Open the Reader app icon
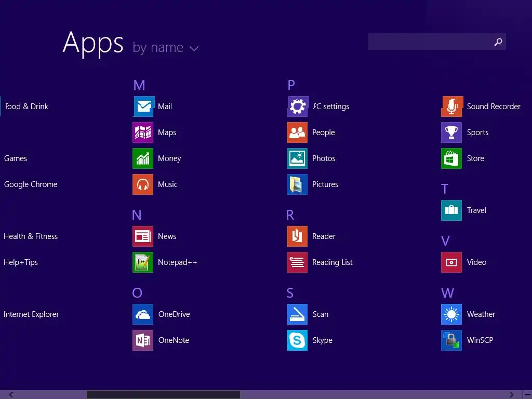532x399 pixels. tap(297, 236)
